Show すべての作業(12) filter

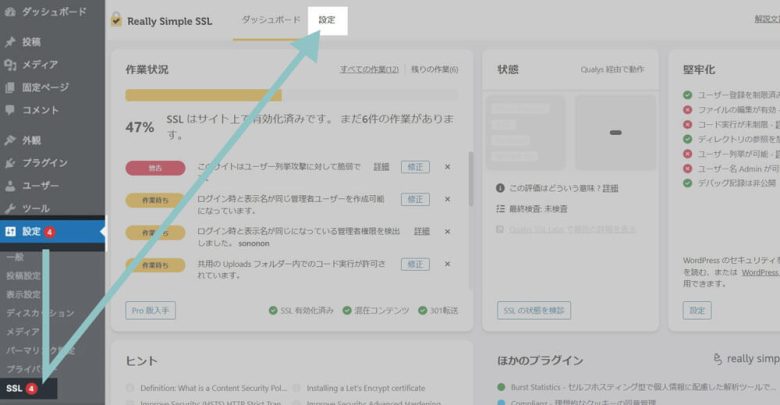click(x=369, y=69)
